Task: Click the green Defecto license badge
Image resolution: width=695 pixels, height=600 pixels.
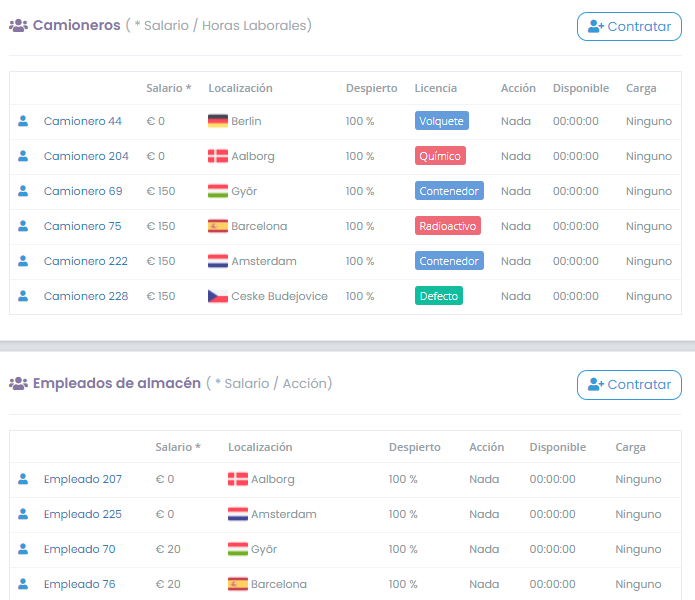Action: pos(439,296)
